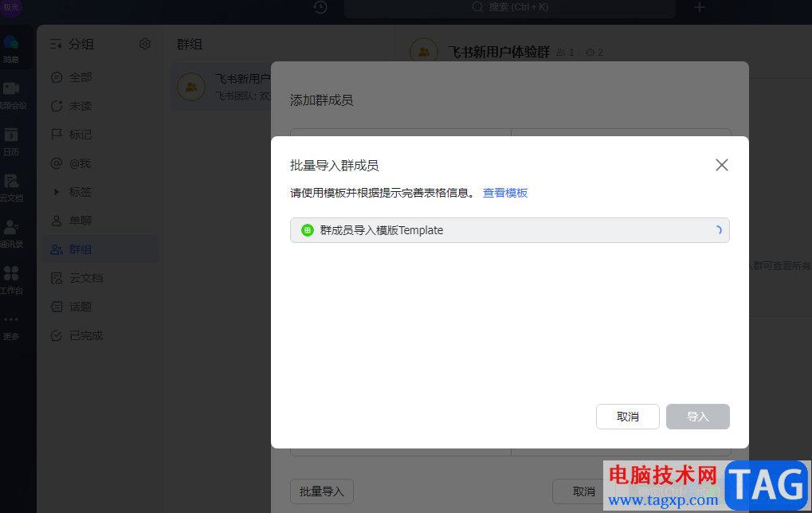The width and height of the screenshot is (812, 513).
Task: Open the 云文档 icon in the dark sidebar
Action: point(11,187)
